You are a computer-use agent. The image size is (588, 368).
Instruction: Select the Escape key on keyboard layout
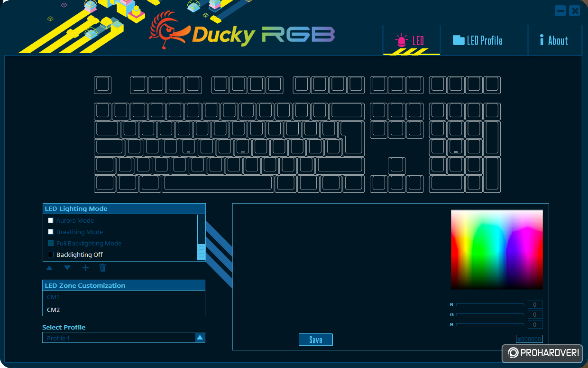click(102, 85)
